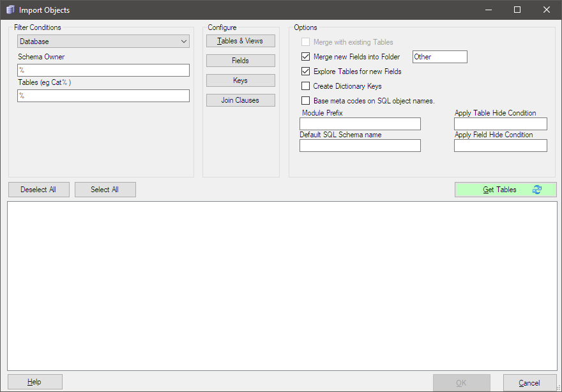562x392 pixels.
Task: Close the Import Objects window
Action: [x=546, y=10]
